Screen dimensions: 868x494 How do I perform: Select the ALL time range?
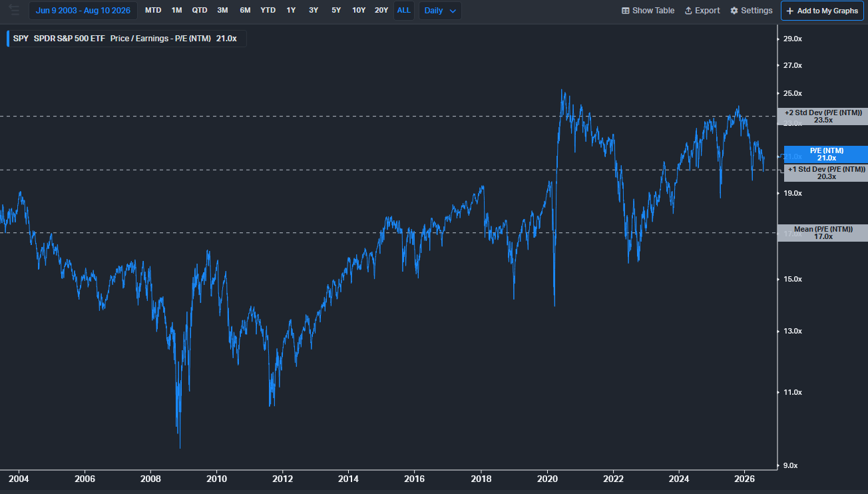pos(404,11)
